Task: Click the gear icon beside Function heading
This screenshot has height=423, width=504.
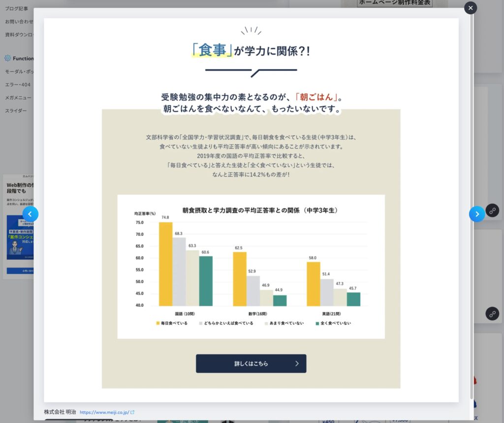Action: 7,58
